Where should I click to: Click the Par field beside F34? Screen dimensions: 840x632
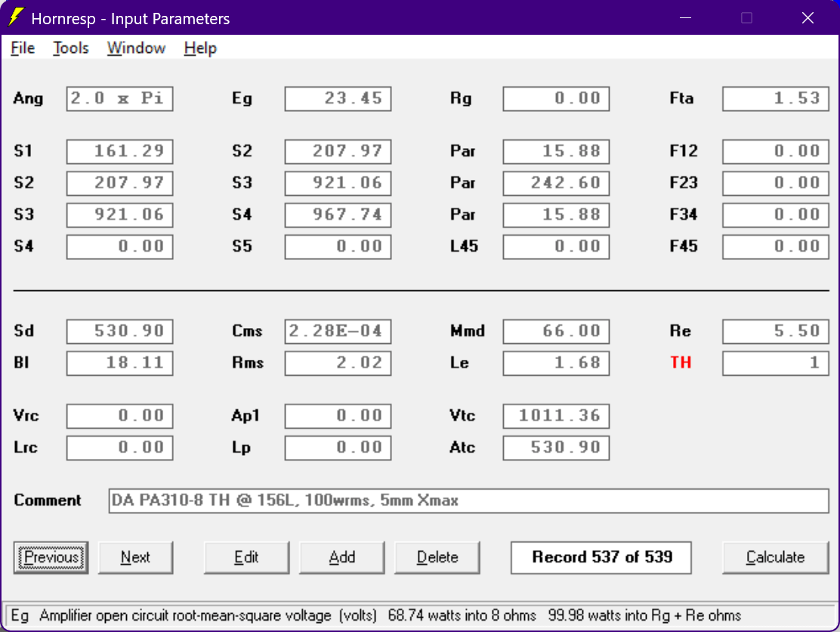[556, 215]
